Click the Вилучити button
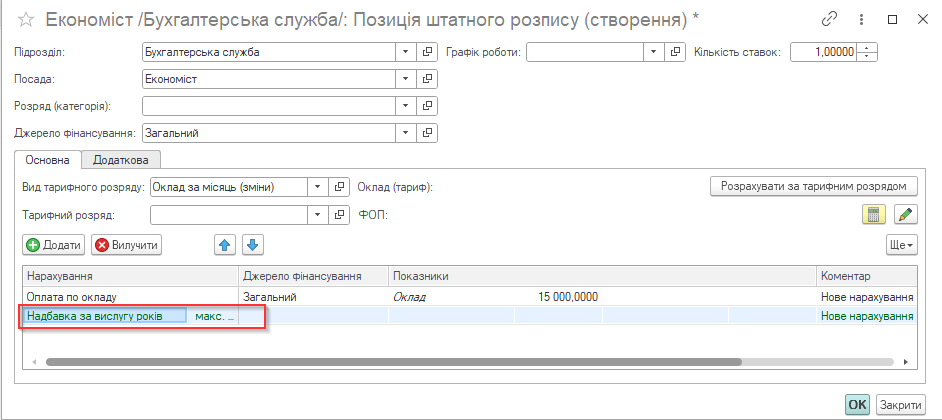Image resolution: width=942 pixels, height=420 pixels. point(127,245)
